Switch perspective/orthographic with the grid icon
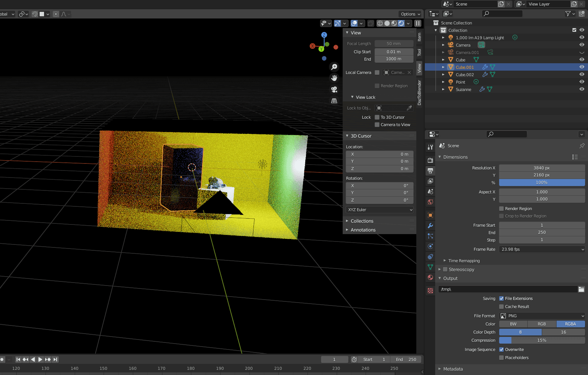The width and height of the screenshot is (588, 375). [334, 101]
